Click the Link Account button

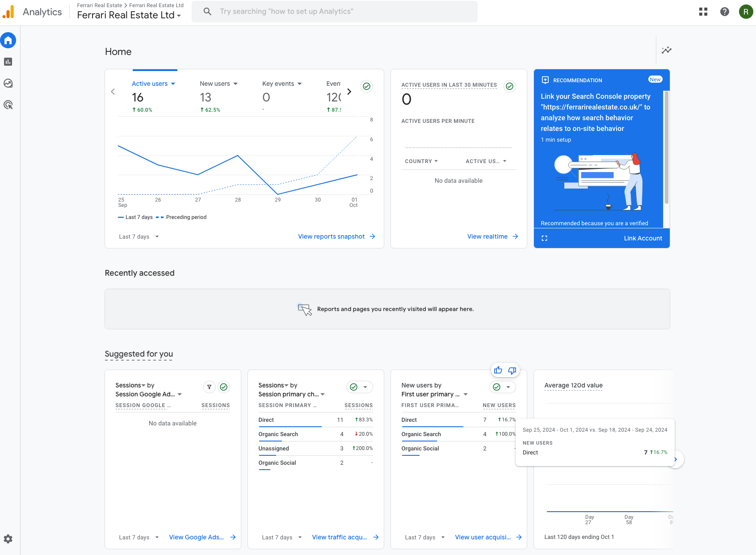643,238
